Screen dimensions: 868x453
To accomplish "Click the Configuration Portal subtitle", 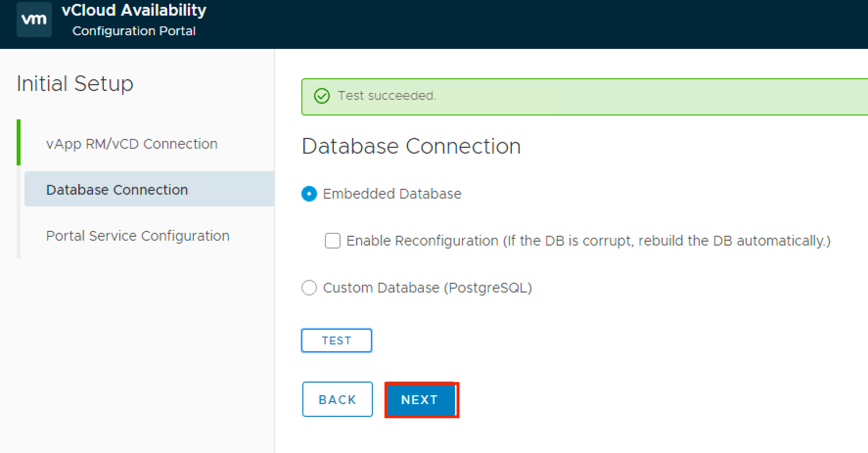I will coord(134,31).
